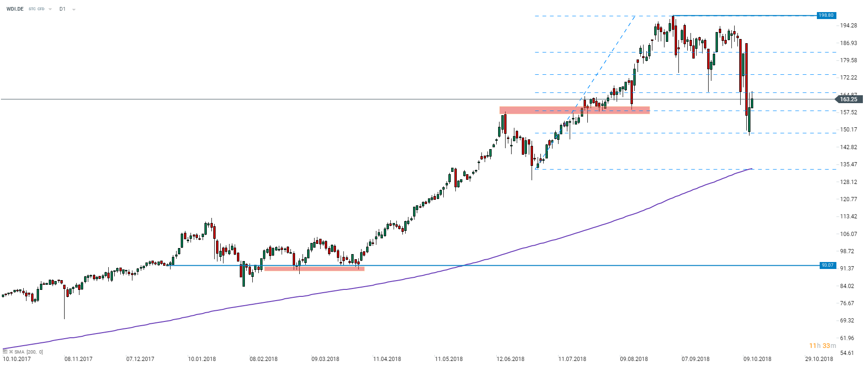Click the WDI.DE symbol name
This screenshot has height=367, width=868.
coord(15,9)
